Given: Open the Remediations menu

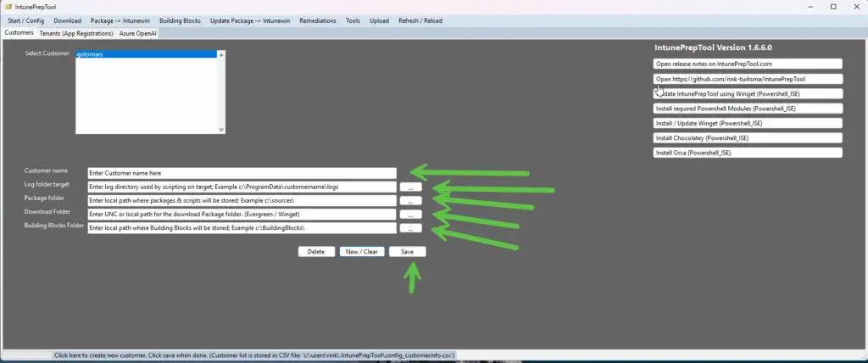Looking at the screenshot, I should click(x=318, y=20).
